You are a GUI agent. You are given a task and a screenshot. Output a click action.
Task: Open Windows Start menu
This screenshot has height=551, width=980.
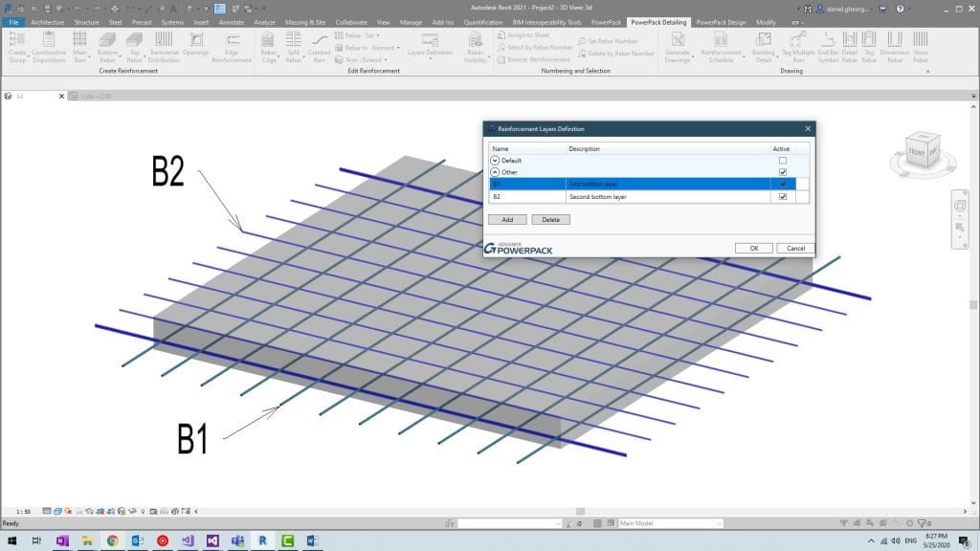pos(11,541)
